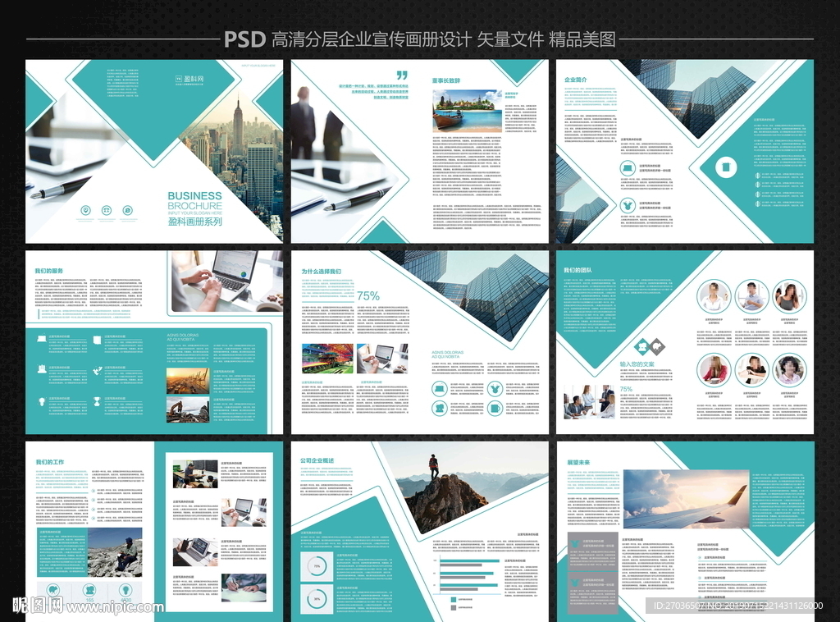Open the airplane wing clouds photo
This screenshot has width=840, height=622.
pos(686,499)
